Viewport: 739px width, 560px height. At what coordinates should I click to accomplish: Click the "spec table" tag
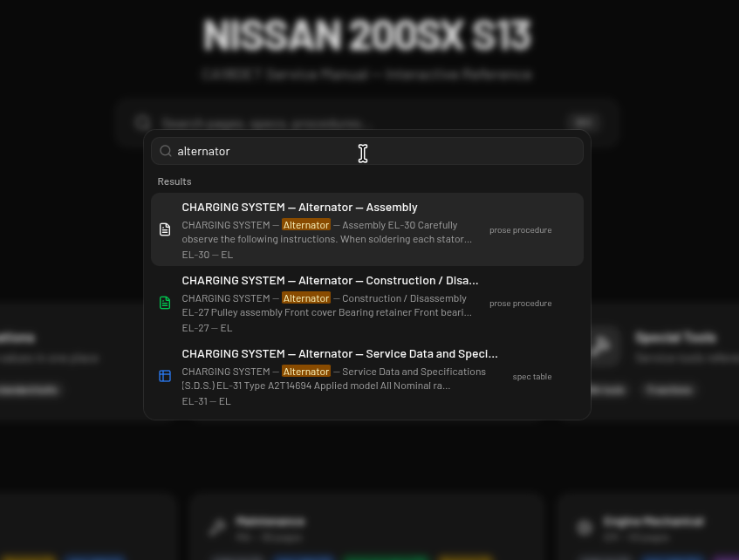(532, 377)
